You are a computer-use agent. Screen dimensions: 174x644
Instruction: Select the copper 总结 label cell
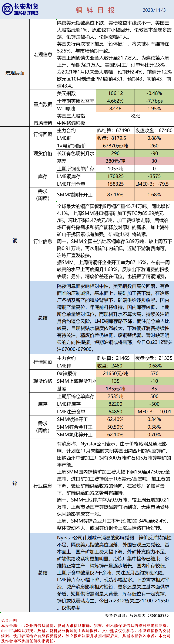click(x=43, y=318)
